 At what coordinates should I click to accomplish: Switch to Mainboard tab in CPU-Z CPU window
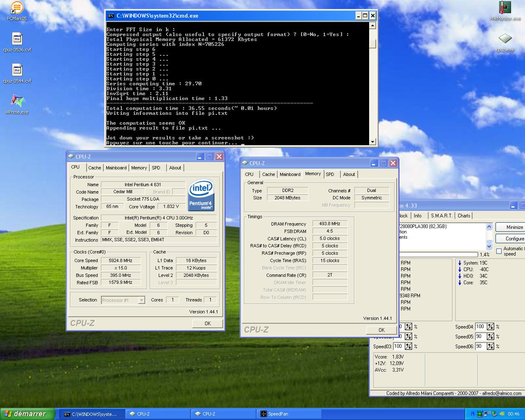[x=116, y=168]
